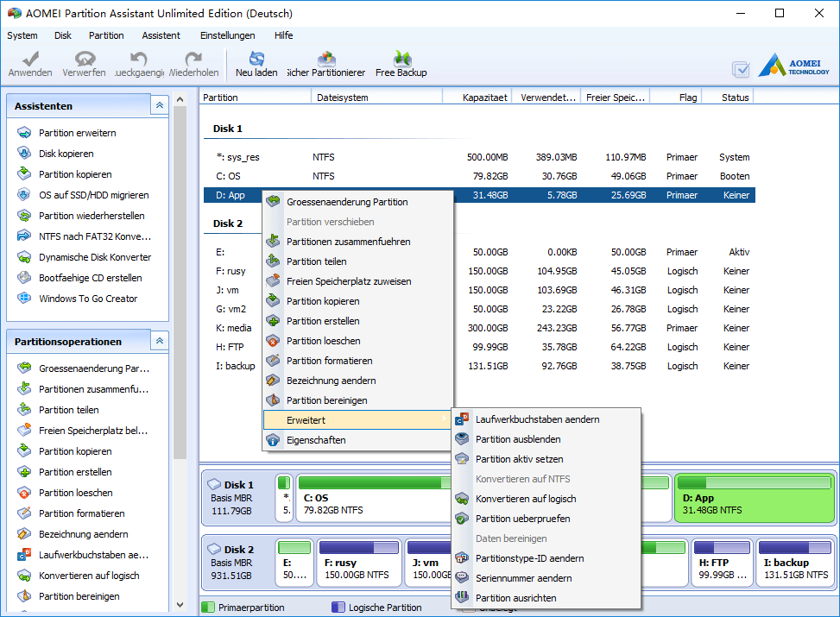Image resolution: width=840 pixels, height=617 pixels.
Task: Select the F: rusy block in Disk 2 map
Action: pyautogui.click(x=359, y=563)
